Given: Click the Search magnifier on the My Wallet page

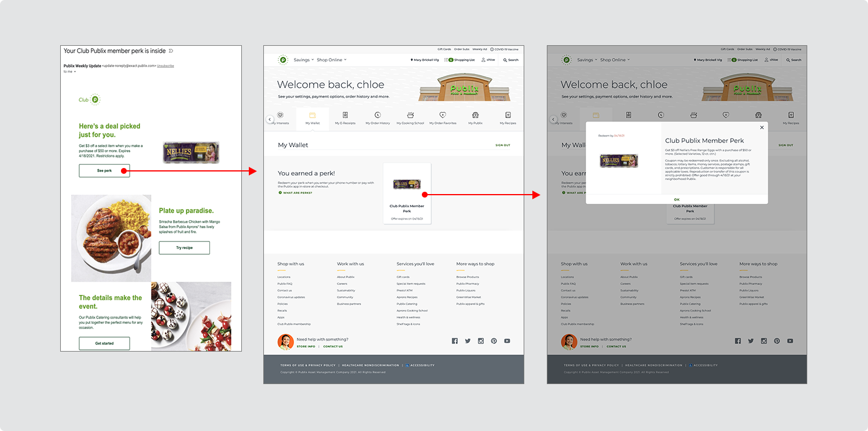Looking at the screenshot, I should (505, 60).
